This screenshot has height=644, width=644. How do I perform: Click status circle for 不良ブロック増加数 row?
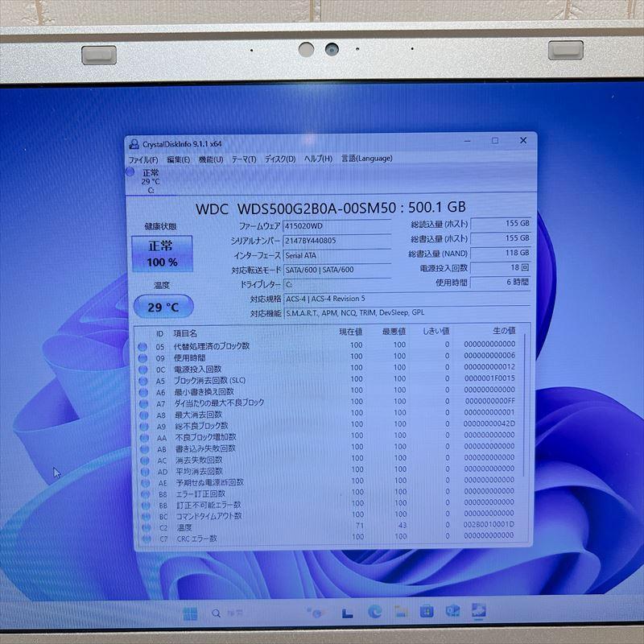(145, 438)
